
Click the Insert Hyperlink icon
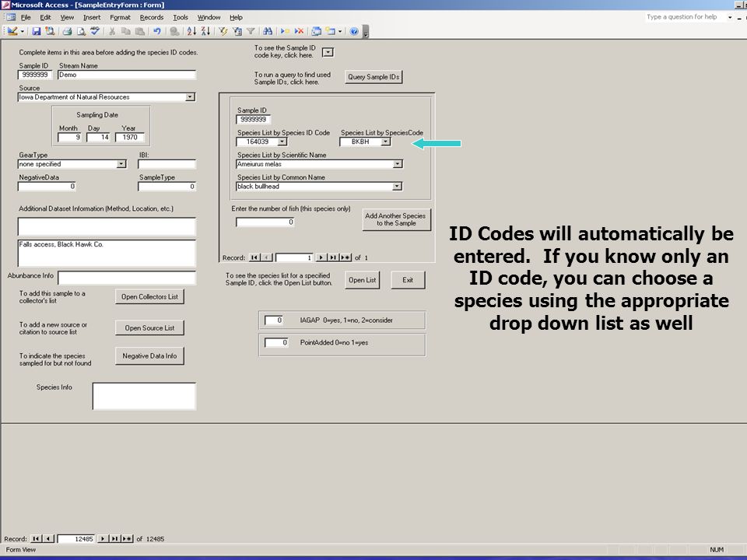[174, 31]
